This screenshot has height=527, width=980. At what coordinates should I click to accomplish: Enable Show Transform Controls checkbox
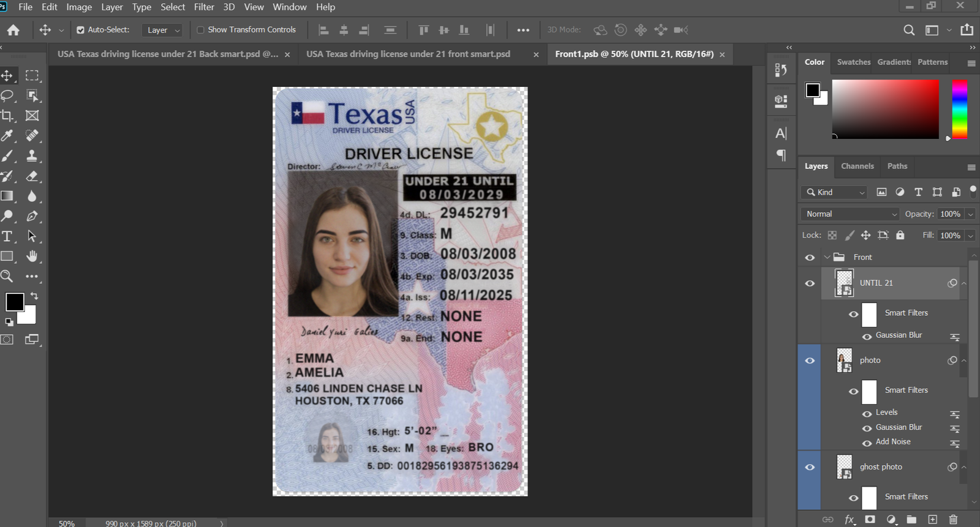click(x=200, y=30)
